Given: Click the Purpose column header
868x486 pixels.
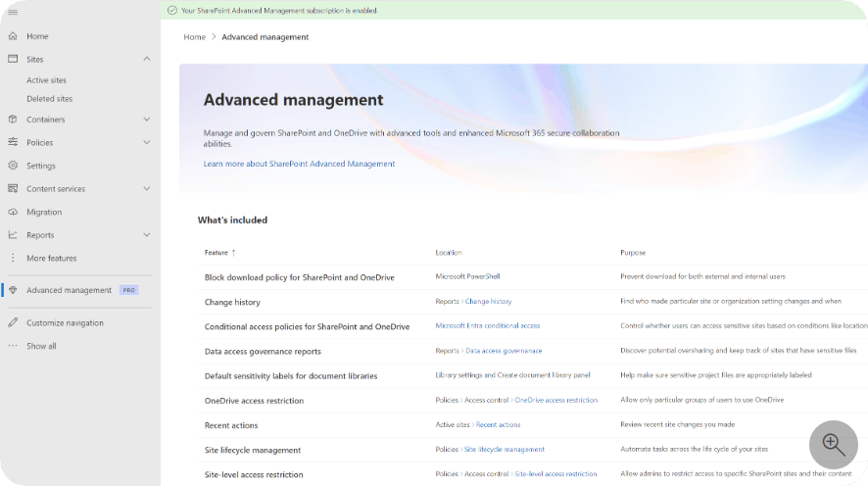Looking at the screenshot, I should tap(633, 253).
